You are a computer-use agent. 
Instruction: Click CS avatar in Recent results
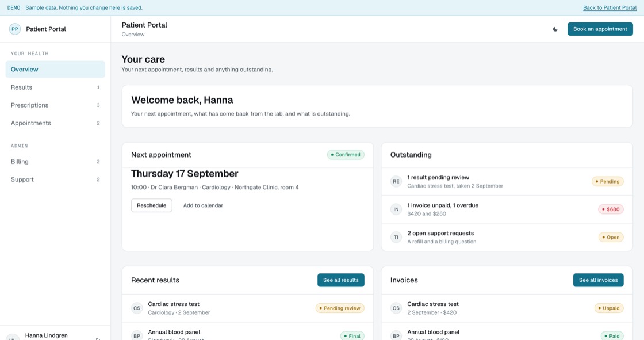point(137,308)
